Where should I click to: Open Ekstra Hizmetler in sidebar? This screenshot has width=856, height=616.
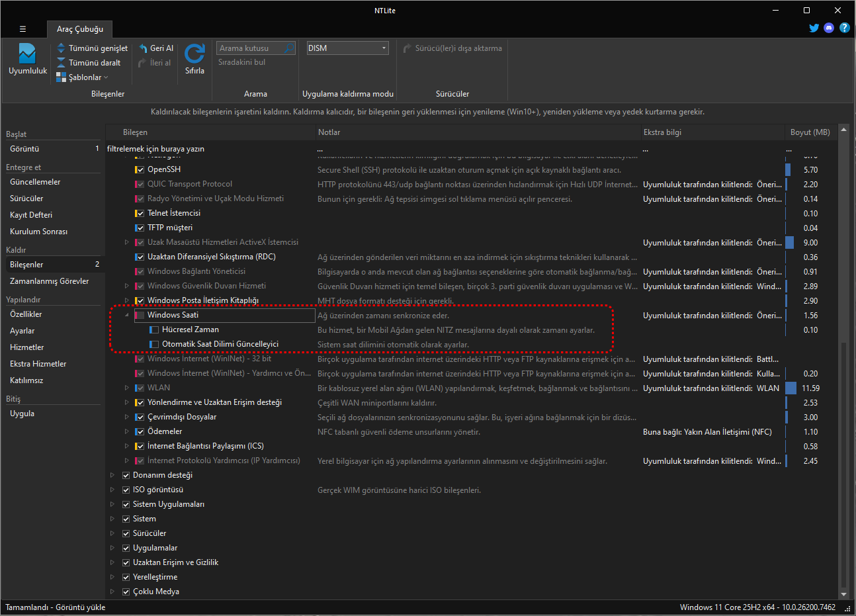click(53, 364)
